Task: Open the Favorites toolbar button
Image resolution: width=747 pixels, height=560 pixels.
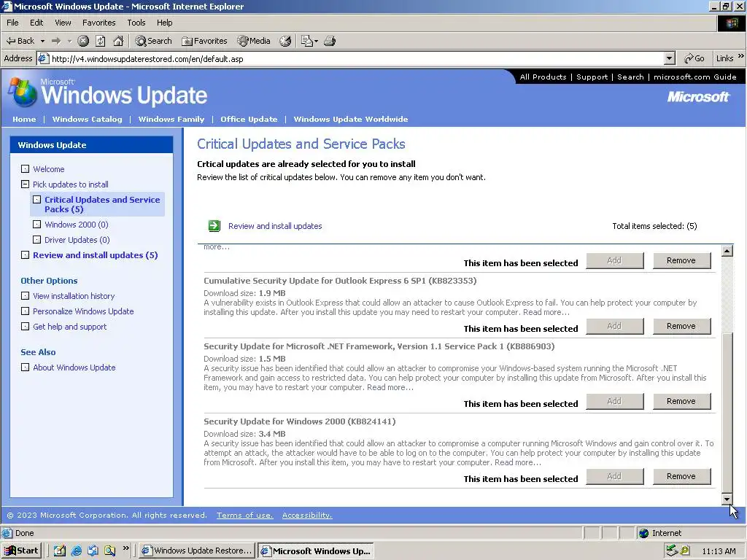Action: (204, 41)
